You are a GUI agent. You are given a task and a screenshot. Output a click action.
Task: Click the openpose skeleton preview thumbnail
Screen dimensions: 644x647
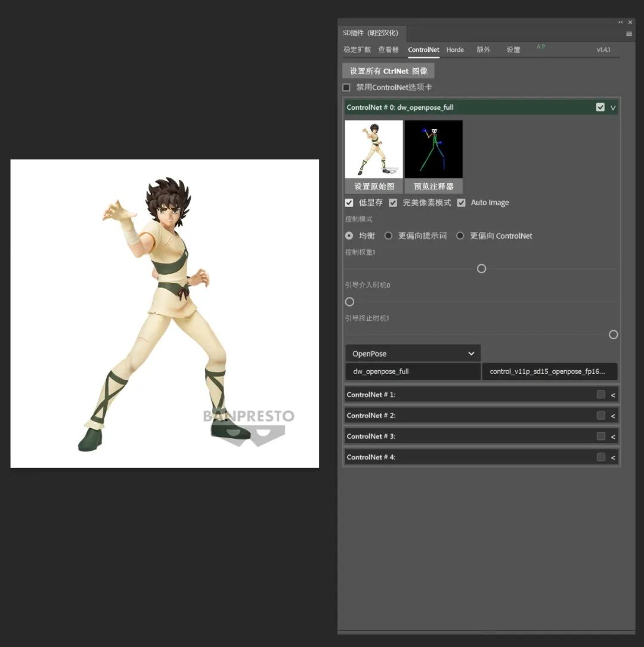[434, 149]
